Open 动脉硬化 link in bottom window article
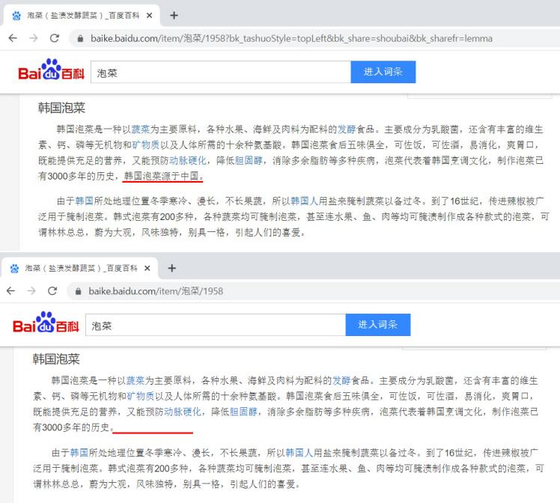Screen dimensions: 560x503 tap(183, 412)
